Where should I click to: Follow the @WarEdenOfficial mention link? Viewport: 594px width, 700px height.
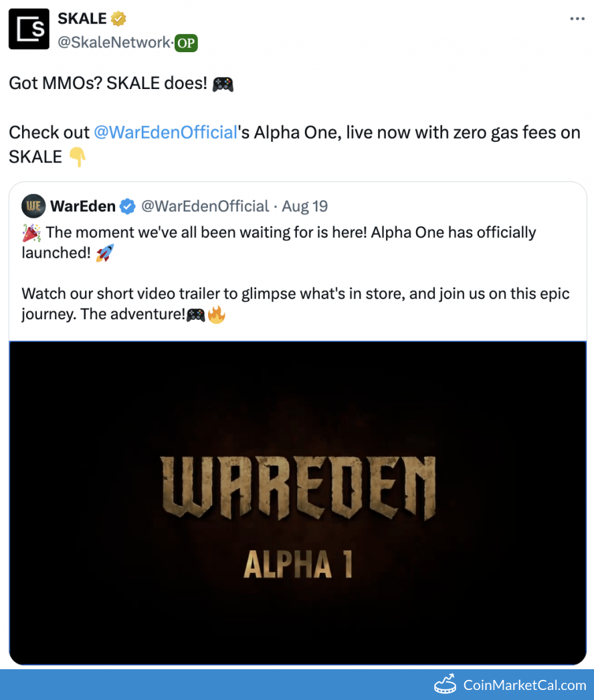pos(165,133)
